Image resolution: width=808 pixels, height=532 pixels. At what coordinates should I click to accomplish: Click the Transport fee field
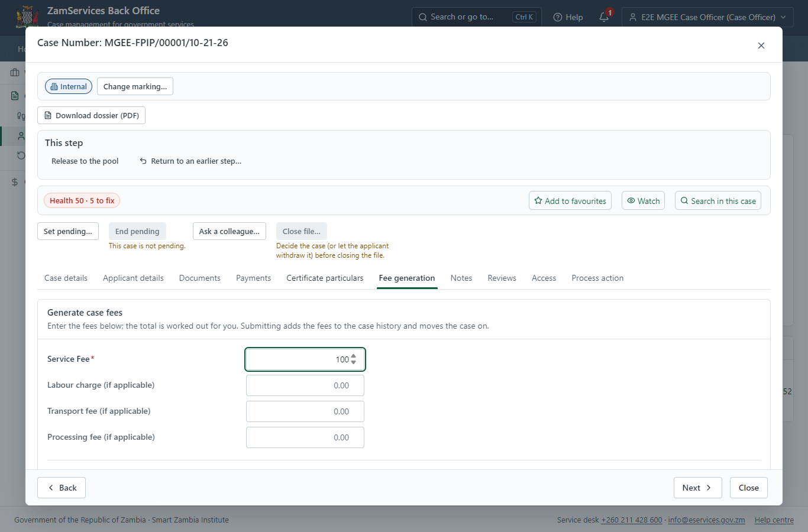click(305, 411)
